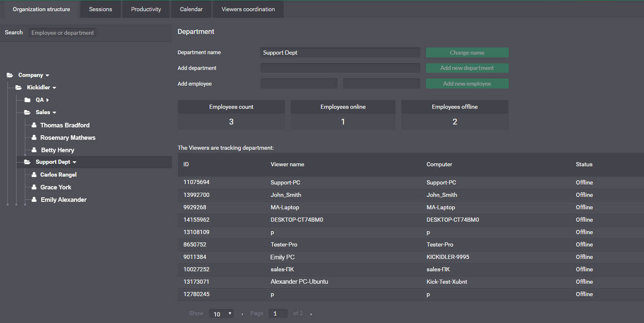This screenshot has height=323, width=644.
Task: Click the Employees online tile
Action: point(343,115)
